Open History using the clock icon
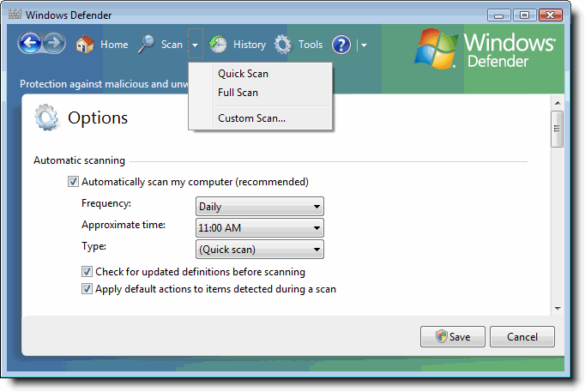This screenshot has height=392, width=585. click(219, 45)
